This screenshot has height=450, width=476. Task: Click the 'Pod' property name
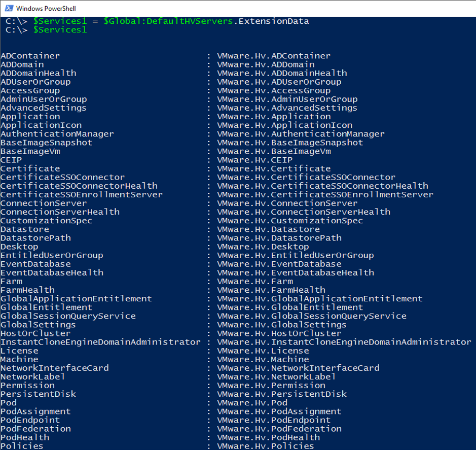pyautogui.click(x=9, y=403)
